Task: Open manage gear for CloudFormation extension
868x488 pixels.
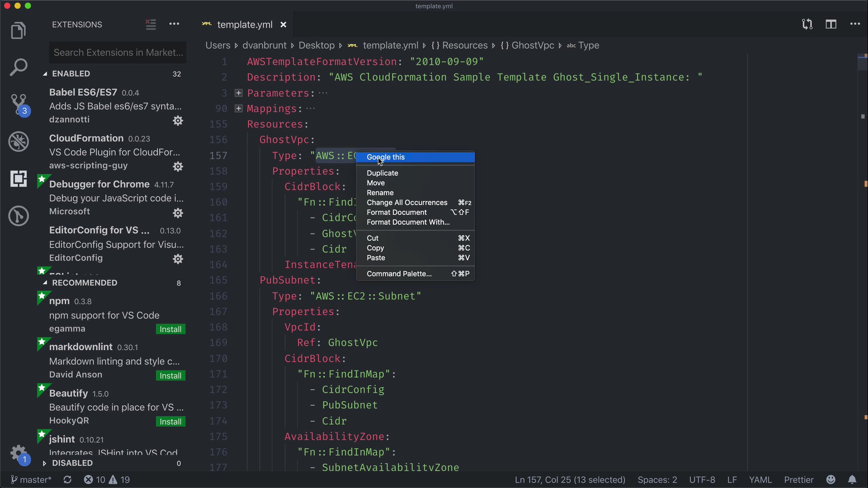Action: pos(178,167)
